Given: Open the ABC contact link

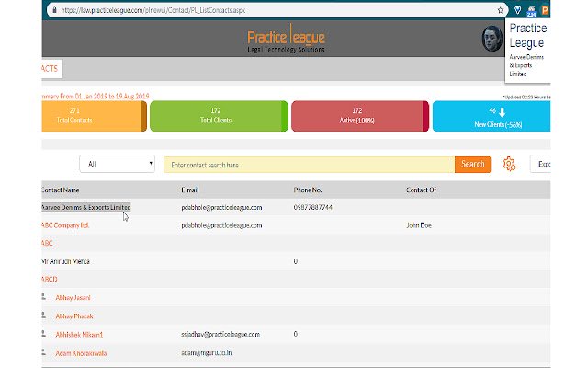Looking at the screenshot, I should point(47,243).
